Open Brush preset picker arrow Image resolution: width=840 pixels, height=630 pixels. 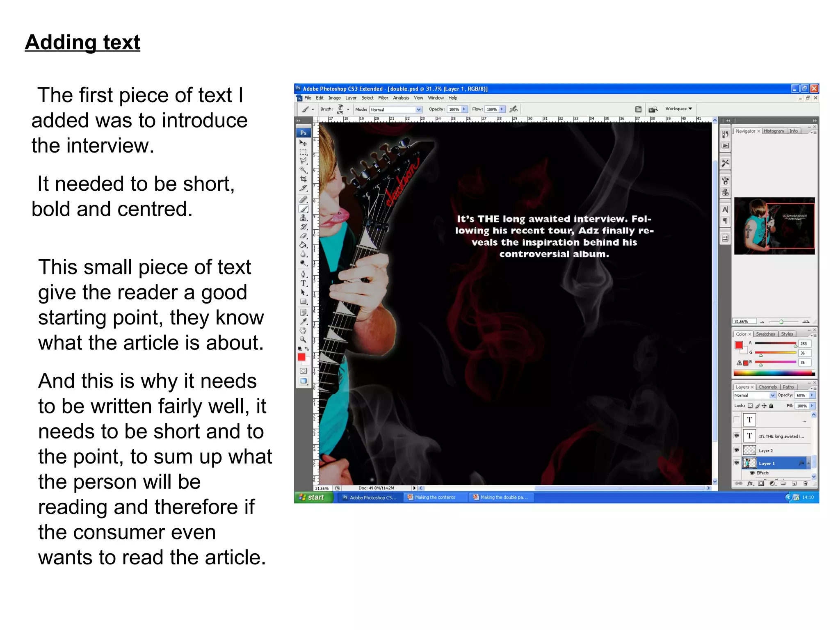pos(348,110)
